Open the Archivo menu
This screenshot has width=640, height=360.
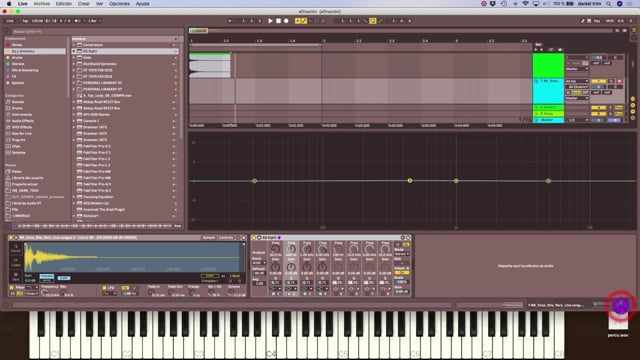(42, 4)
